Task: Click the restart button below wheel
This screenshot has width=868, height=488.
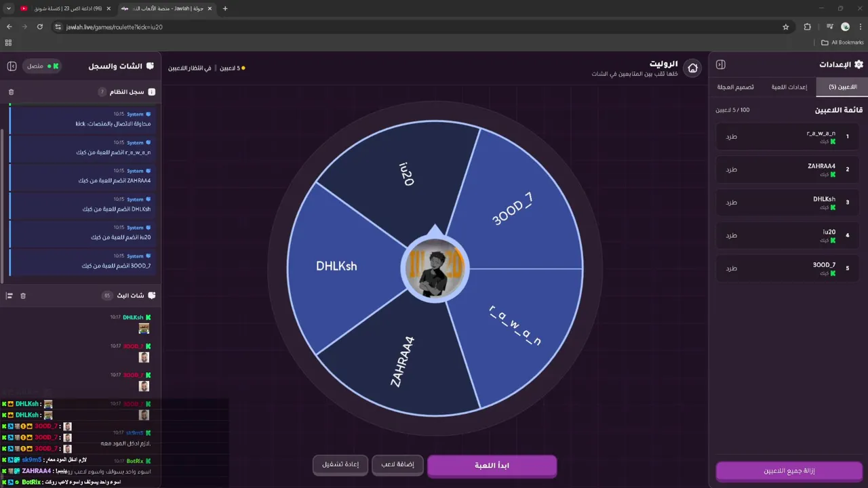Action: click(340, 464)
